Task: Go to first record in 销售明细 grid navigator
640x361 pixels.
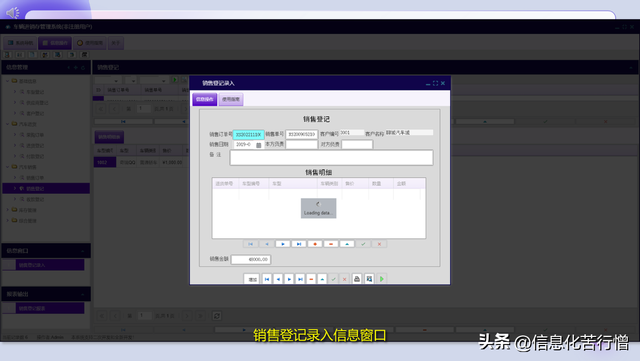Action: 251,244
